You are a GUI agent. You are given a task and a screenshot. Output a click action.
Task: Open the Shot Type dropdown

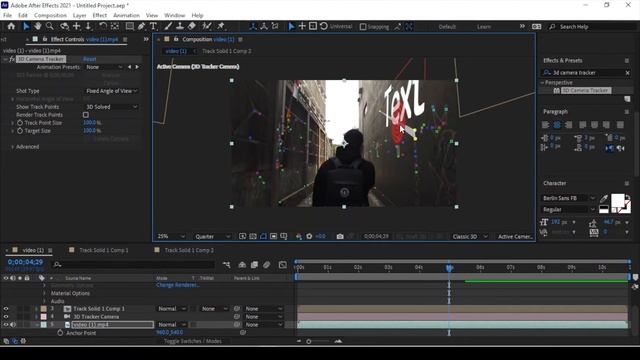click(x=111, y=91)
